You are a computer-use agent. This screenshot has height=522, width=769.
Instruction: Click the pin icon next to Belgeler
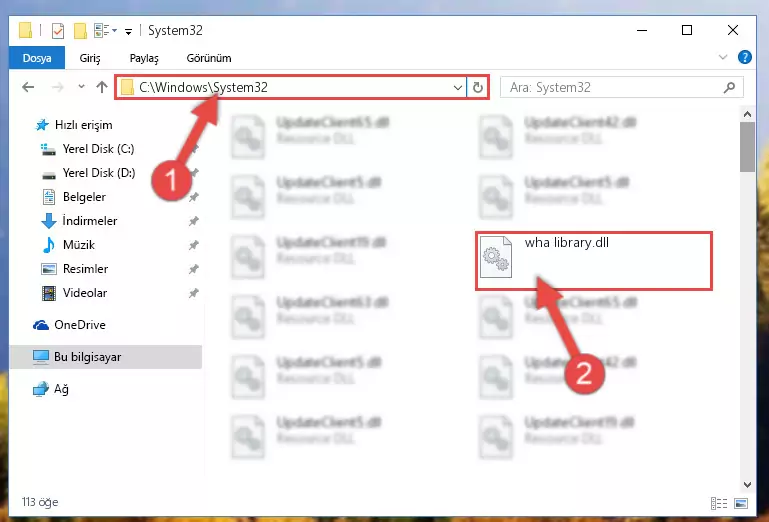click(x=194, y=197)
